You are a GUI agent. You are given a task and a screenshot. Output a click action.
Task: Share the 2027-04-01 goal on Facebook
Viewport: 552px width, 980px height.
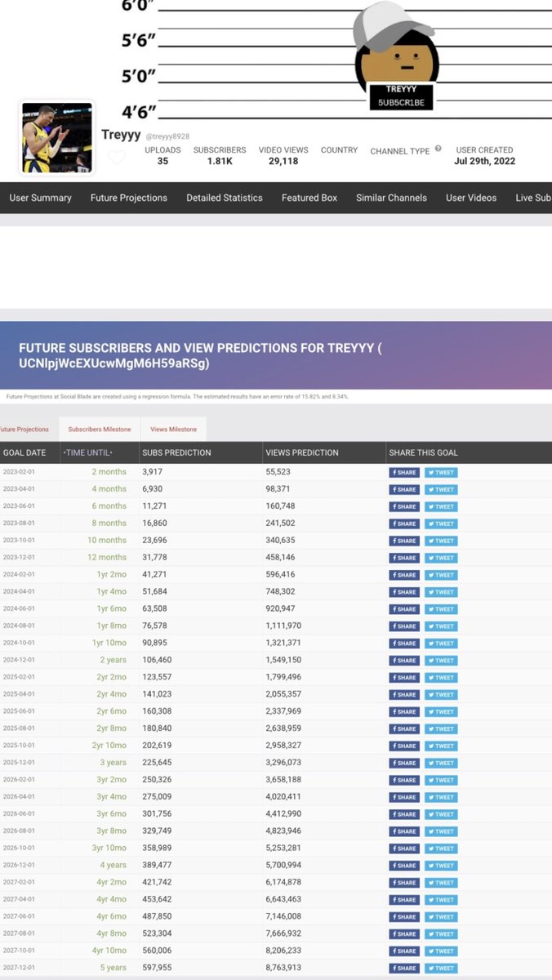point(404,900)
